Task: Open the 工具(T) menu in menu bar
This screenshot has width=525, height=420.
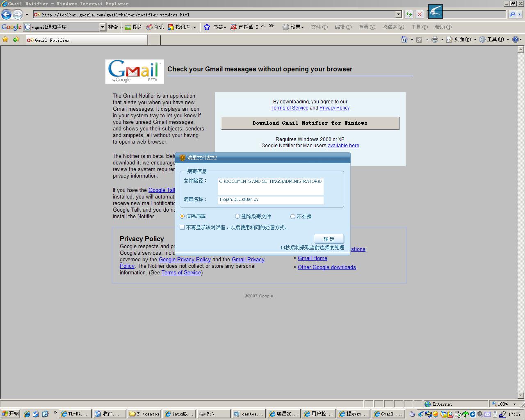Action: [x=419, y=27]
